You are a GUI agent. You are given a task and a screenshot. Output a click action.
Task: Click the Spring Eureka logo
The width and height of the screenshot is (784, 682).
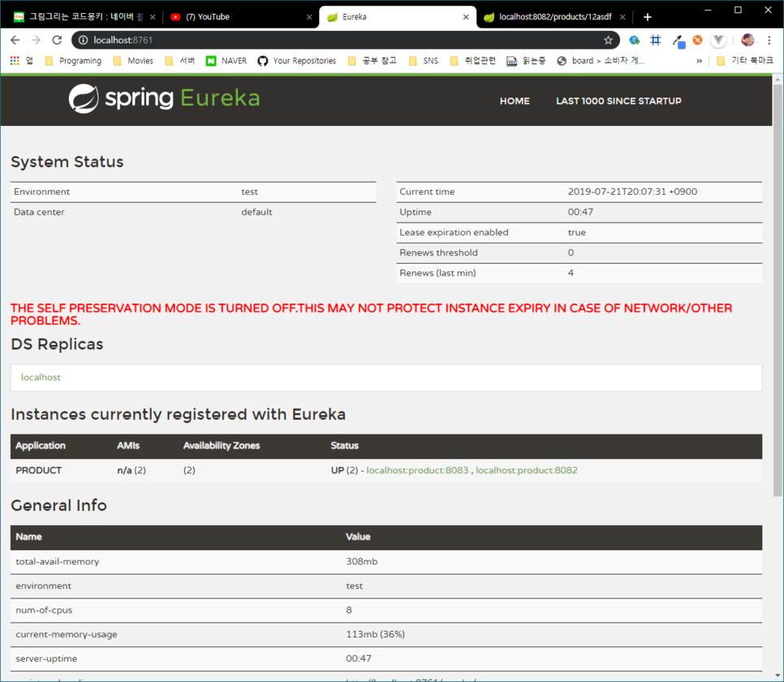pyautogui.click(x=164, y=98)
